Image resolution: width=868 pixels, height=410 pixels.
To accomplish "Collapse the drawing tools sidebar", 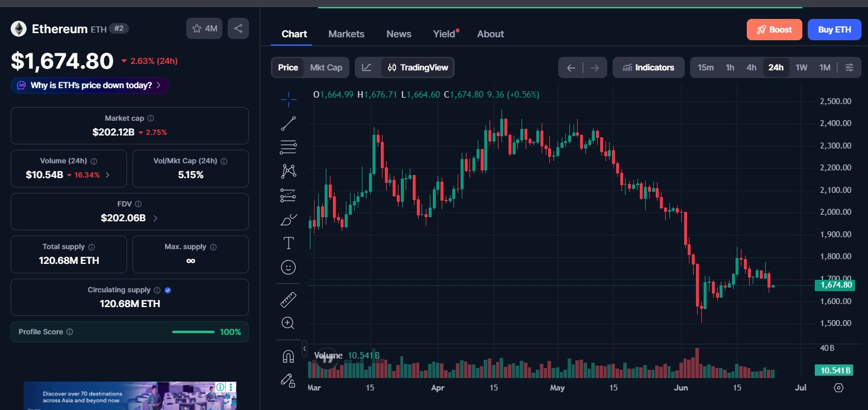I will (305, 349).
